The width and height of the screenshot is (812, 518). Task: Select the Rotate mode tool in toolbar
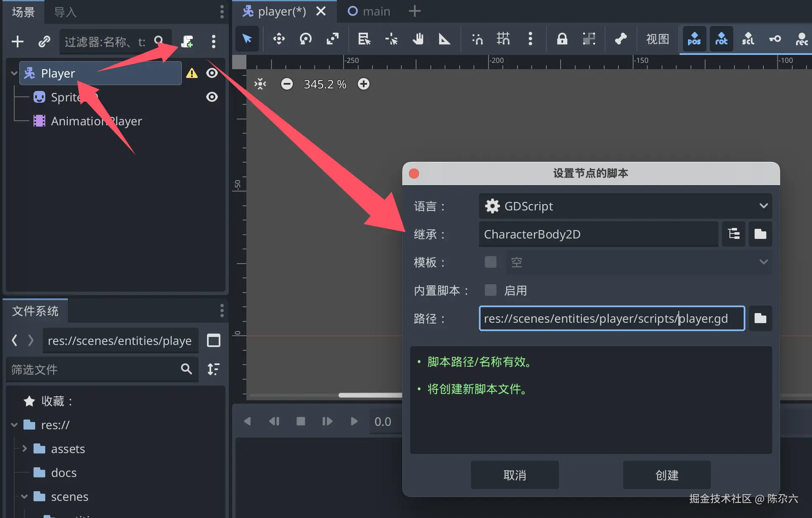[x=305, y=39]
